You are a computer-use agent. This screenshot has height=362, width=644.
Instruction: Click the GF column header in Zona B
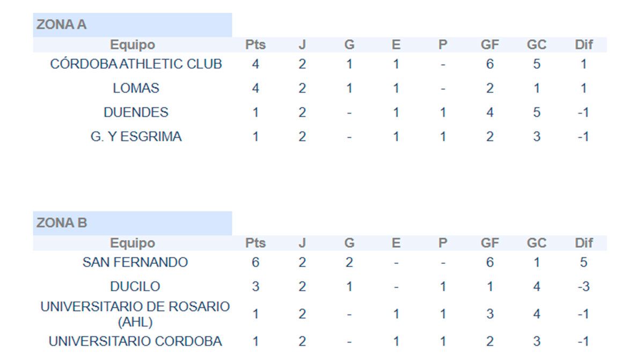(x=489, y=243)
